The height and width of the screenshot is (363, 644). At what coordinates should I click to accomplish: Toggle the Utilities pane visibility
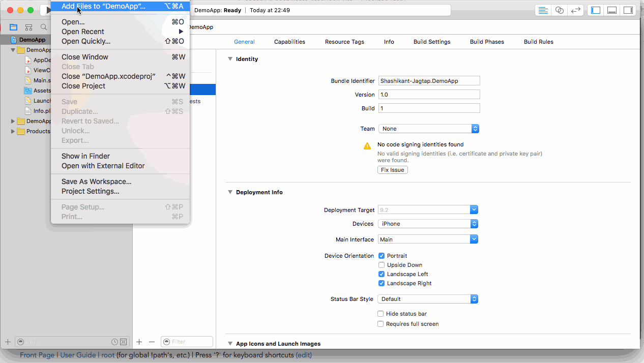tap(628, 10)
